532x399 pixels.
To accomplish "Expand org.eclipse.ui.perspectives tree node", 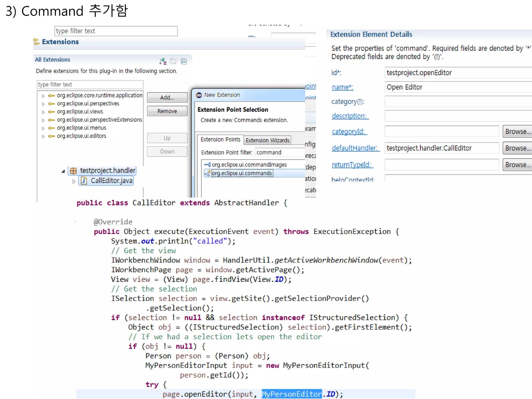I will click(x=43, y=104).
